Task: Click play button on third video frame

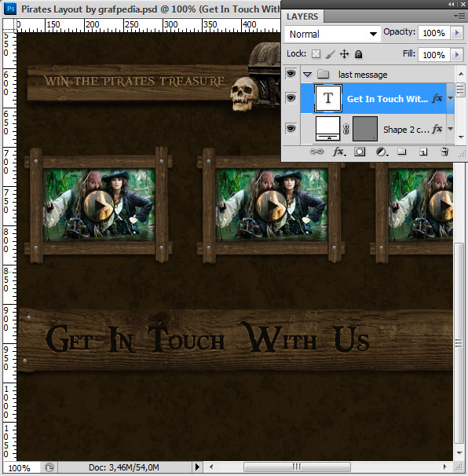Action: tap(443, 206)
